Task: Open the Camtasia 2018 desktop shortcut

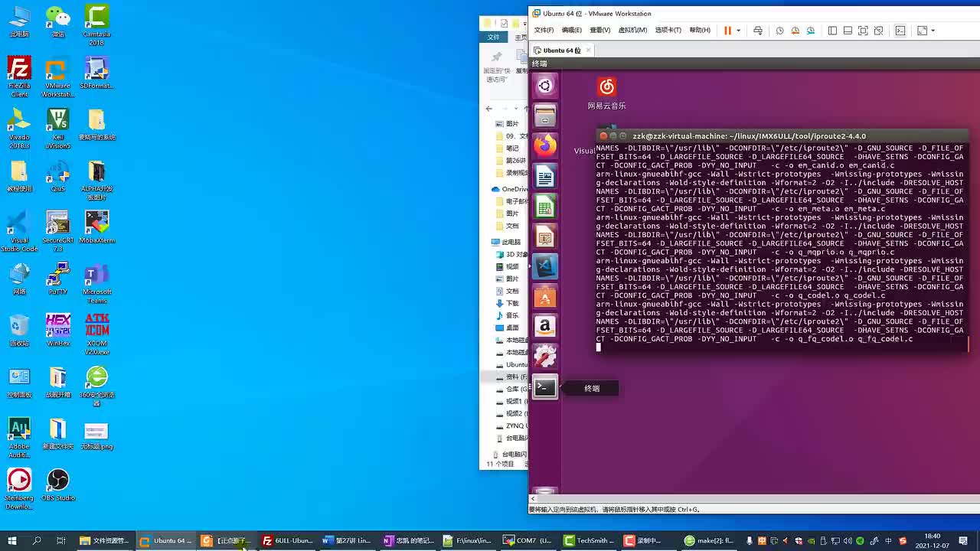Action: pyautogui.click(x=96, y=25)
